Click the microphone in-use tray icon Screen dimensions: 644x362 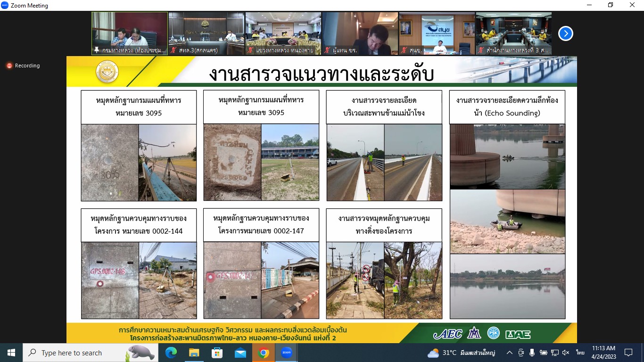(x=532, y=353)
